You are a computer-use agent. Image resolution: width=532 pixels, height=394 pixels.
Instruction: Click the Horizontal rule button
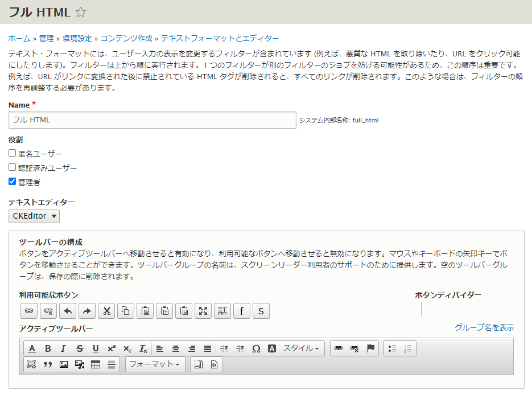coord(112,364)
